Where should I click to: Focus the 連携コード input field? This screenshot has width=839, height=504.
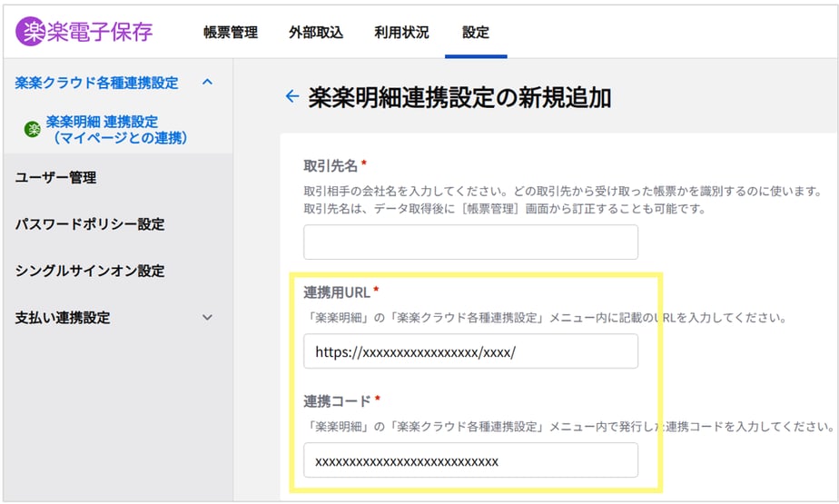coord(471,460)
